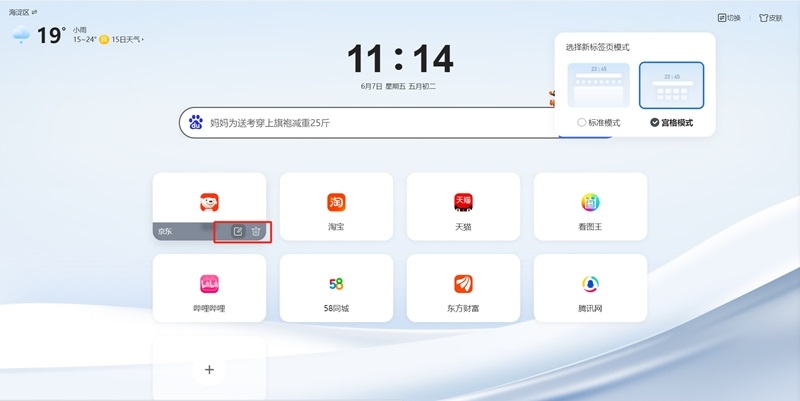Open the 淘宝 shortcut icon
The height and width of the screenshot is (401, 800).
(x=336, y=202)
